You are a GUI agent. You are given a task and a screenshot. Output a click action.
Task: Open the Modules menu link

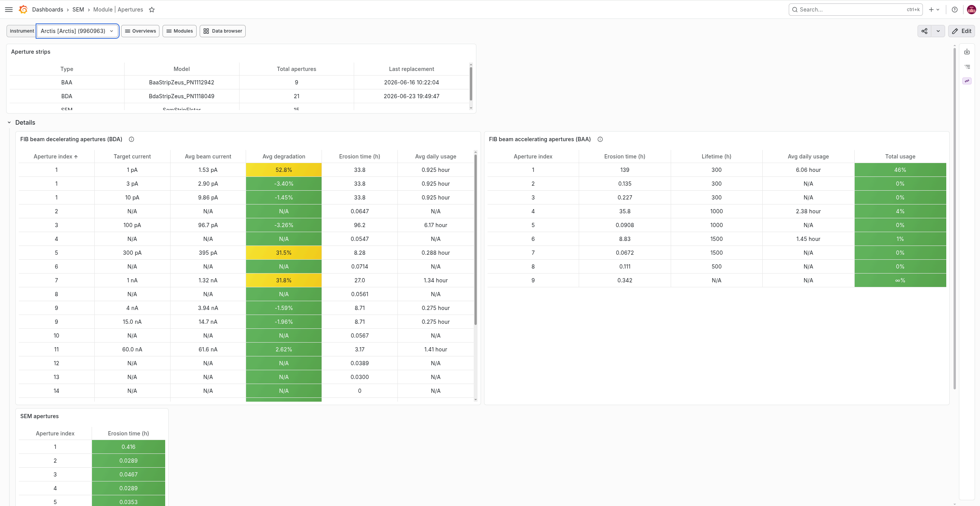click(x=179, y=31)
